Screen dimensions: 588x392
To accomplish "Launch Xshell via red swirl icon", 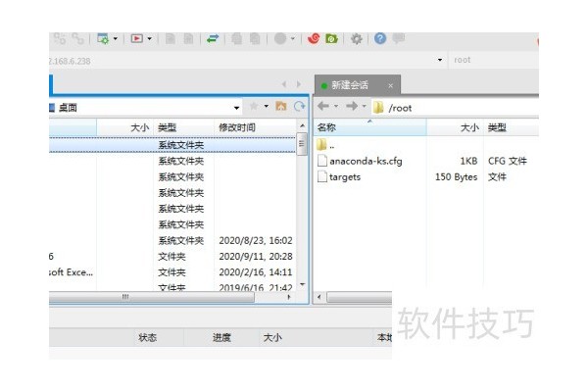I will point(314,38).
